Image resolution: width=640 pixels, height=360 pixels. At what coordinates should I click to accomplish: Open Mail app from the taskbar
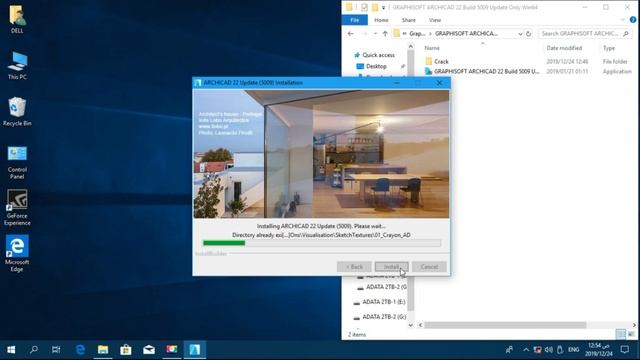coord(149,350)
